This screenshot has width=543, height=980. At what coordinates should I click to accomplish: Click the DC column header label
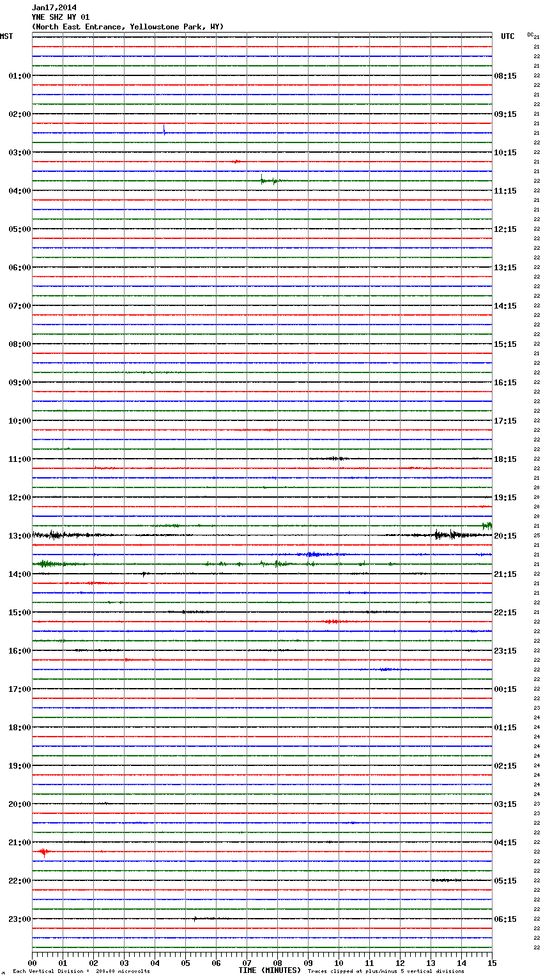tap(530, 34)
